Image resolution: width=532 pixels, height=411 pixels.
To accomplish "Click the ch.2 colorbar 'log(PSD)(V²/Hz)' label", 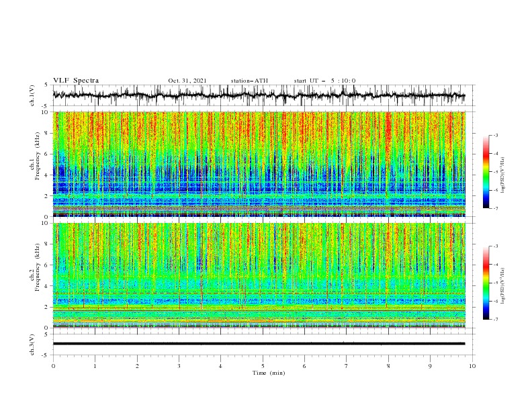I will pos(503,285).
